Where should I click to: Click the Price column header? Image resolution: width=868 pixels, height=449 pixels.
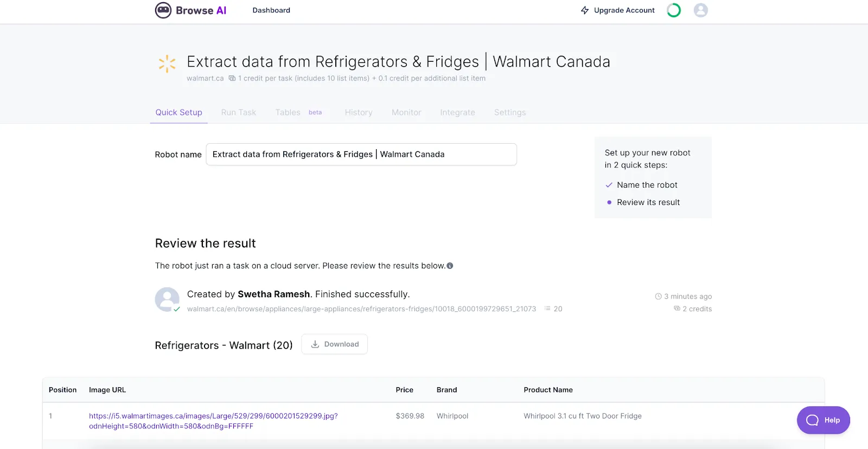coord(404,390)
